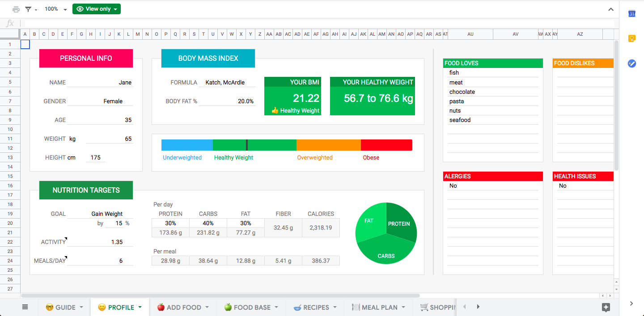Click the print icon
The height and width of the screenshot is (316, 644).
(16, 9)
